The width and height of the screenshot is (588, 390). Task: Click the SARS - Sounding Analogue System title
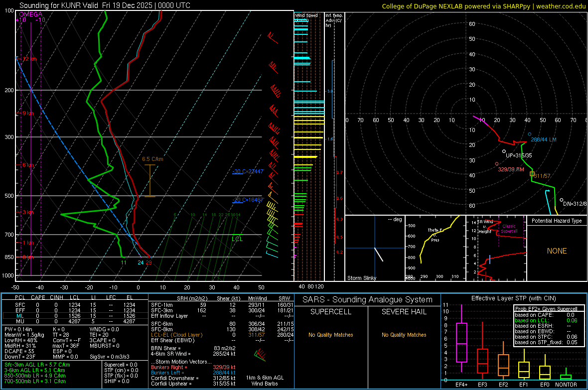pyautogui.click(x=367, y=300)
